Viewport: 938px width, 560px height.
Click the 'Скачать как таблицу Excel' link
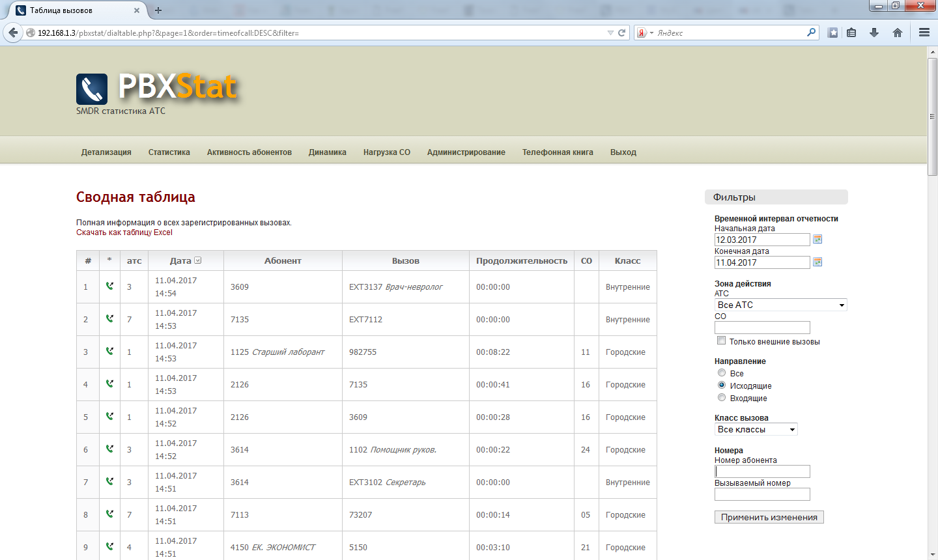[x=124, y=232]
